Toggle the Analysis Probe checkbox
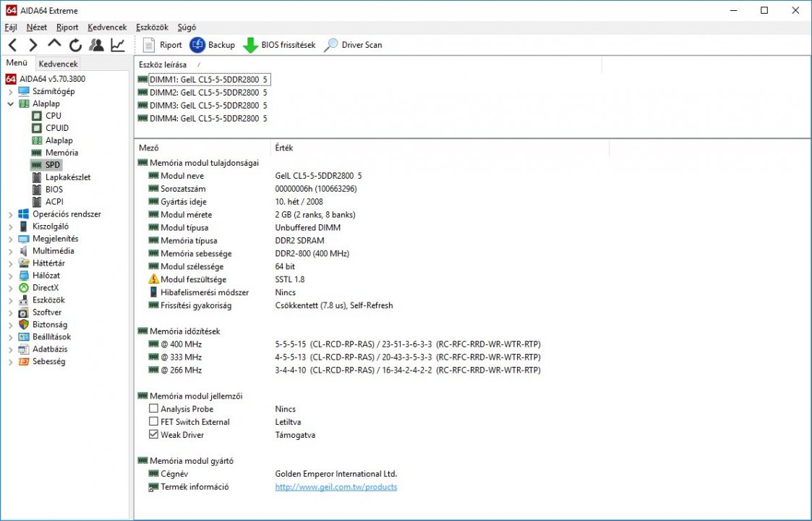Viewport: 812px width, 521px height. (153, 409)
